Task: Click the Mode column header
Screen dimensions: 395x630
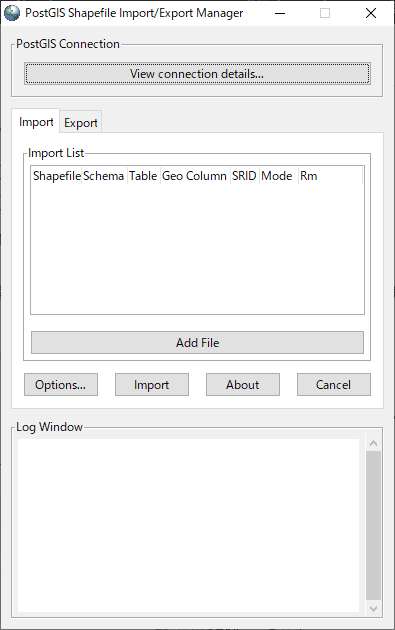Action: coord(278,176)
